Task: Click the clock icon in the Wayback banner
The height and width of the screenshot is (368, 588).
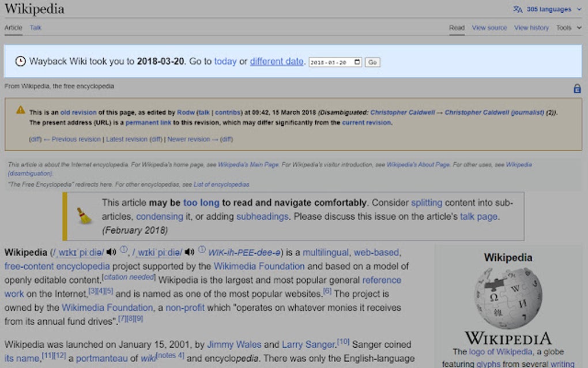Action: 20,61
